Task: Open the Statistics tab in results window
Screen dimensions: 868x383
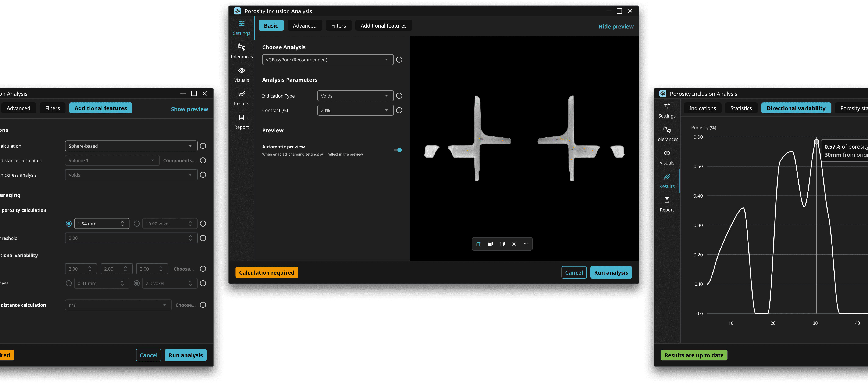Action: tap(741, 108)
